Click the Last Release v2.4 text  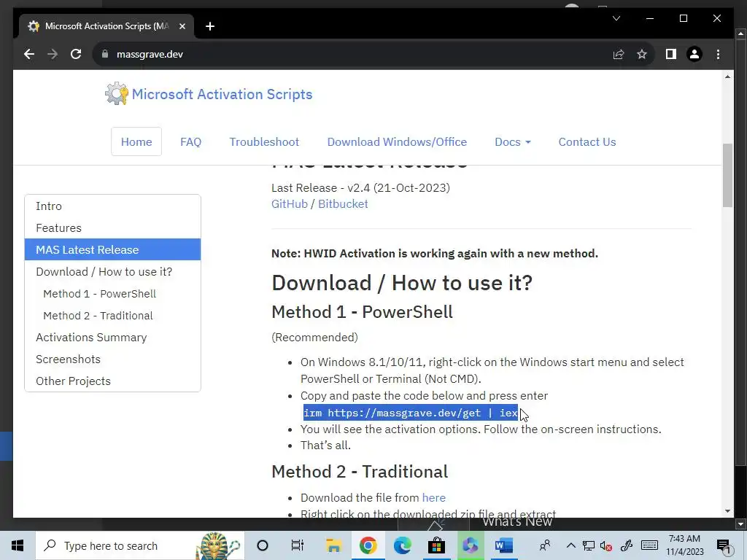[360, 187]
